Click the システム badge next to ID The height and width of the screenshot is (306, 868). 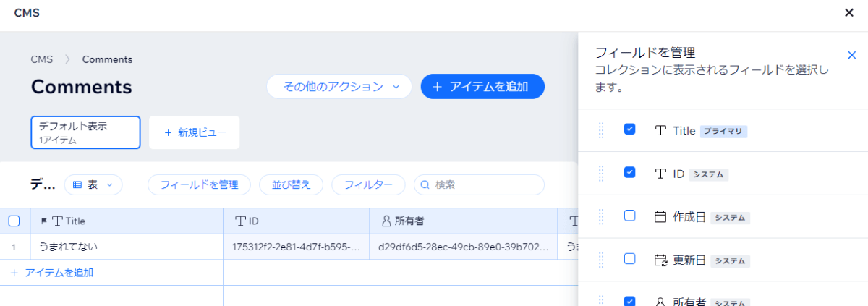708,174
